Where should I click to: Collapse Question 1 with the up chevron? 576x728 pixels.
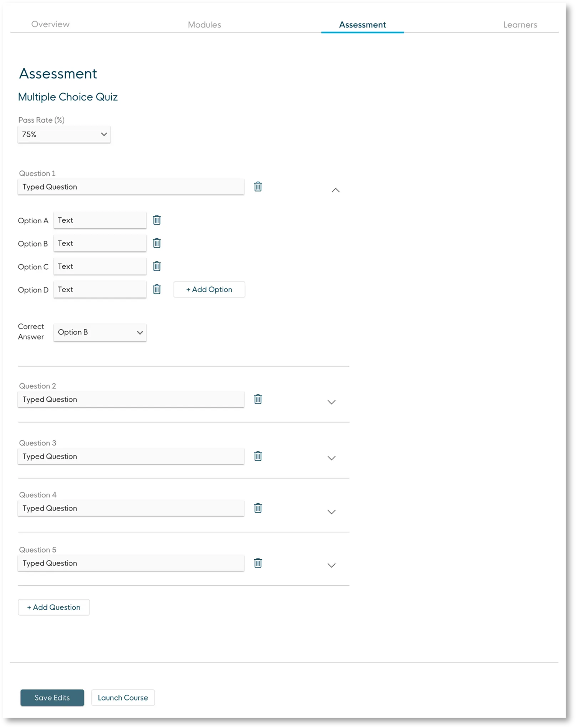[336, 190]
